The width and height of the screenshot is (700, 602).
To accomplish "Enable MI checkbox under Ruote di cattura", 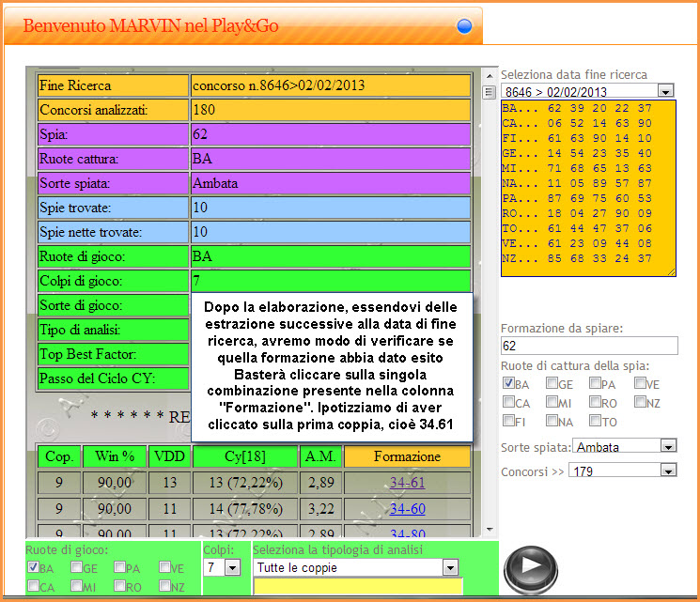I will coord(552,402).
